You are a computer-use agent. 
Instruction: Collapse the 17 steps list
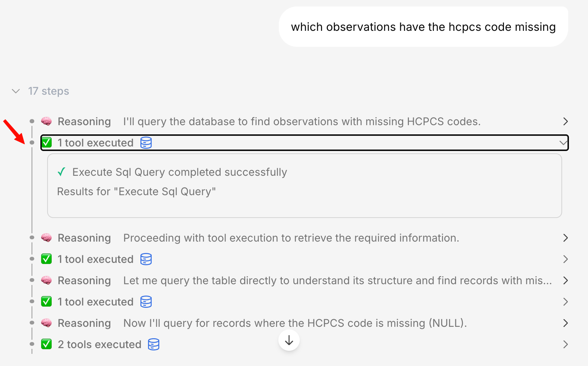(x=16, y=91)
